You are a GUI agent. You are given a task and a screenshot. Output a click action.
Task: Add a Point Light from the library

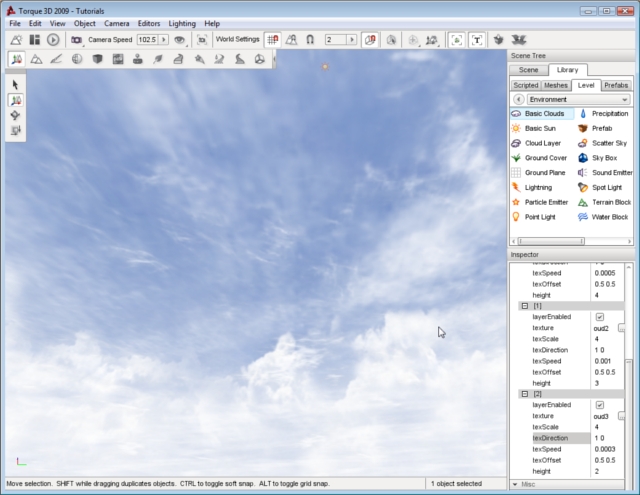pyautogui.click(x=539, y=216)
